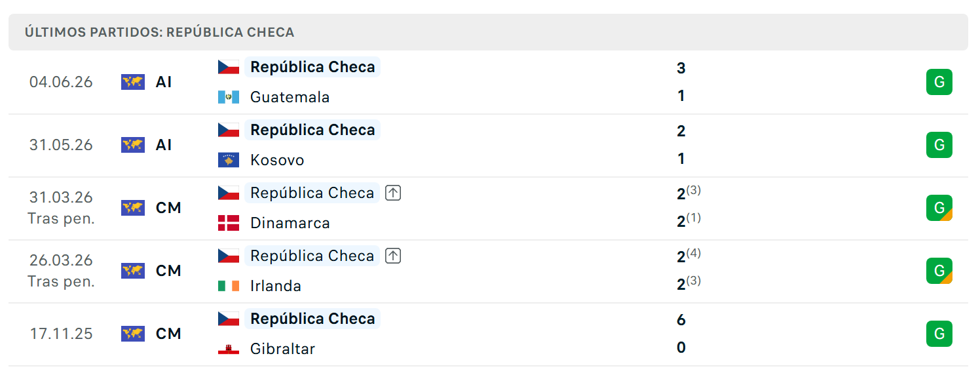This screenshot has width=980, height=377.
Task: Click the 6–0 score against Gibraltar
Action: pos(681,334)
